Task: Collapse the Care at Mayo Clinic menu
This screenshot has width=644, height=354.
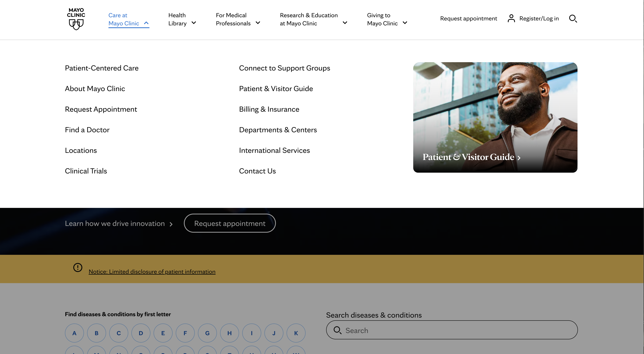Action: 128,19
